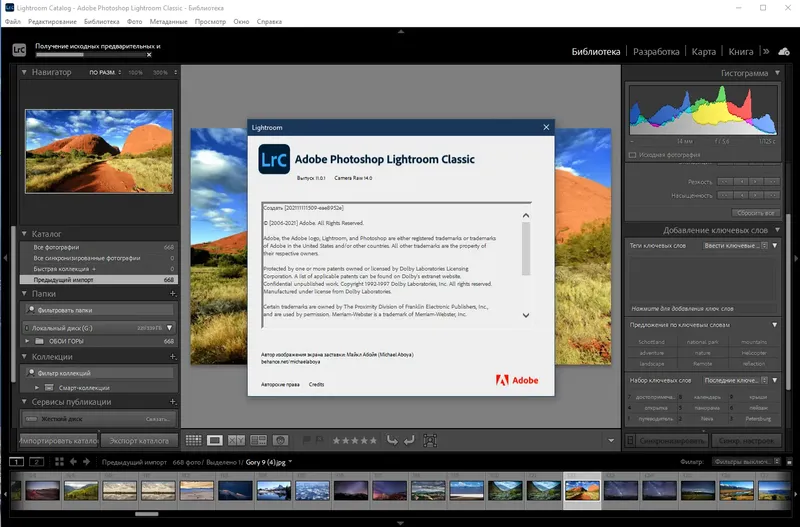The width and height of the screenshot is (800, 527).
Task: Click Экспорт каталога button
Action: click(x=139, y=440)
